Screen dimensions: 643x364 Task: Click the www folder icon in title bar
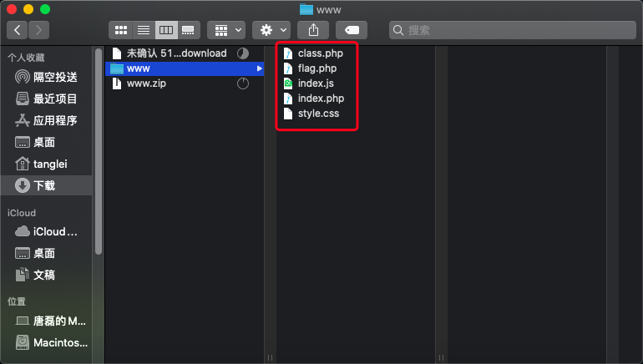306,9
